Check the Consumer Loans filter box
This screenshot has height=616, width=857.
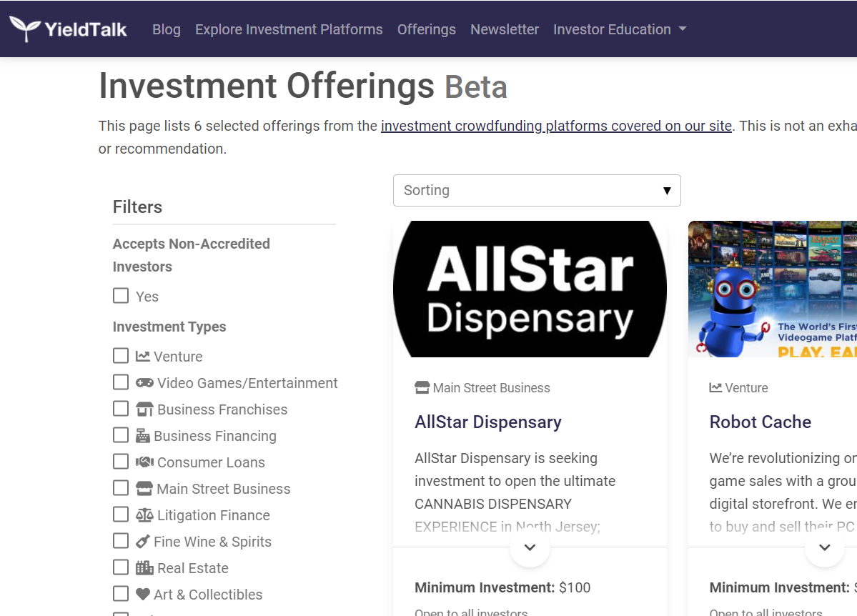(121, 462)
